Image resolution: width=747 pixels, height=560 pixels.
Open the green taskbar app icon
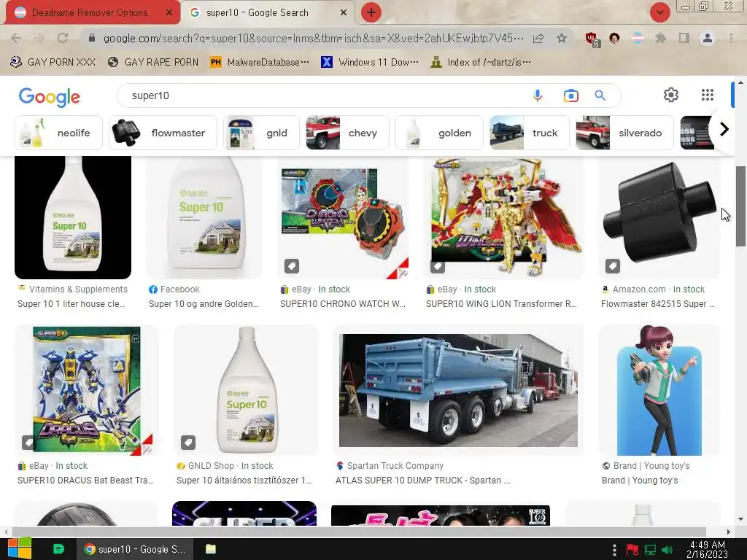click(58, 549)
